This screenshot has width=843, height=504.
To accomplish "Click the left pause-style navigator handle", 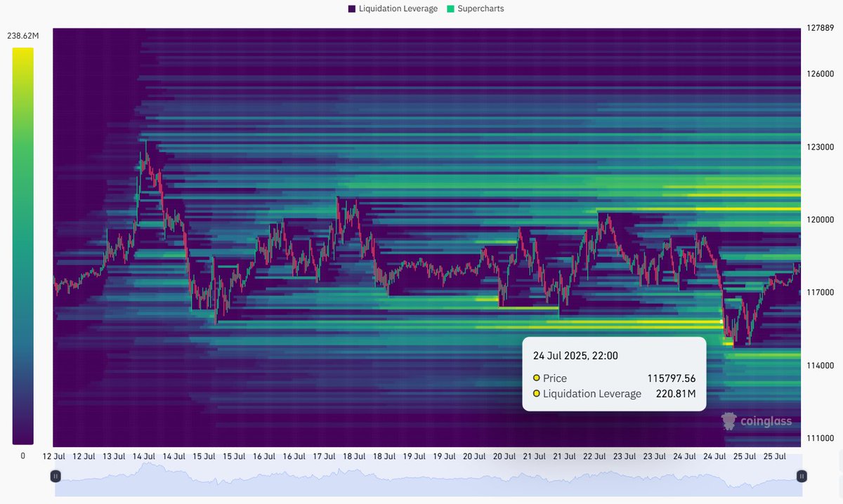I will coord(55,476).
